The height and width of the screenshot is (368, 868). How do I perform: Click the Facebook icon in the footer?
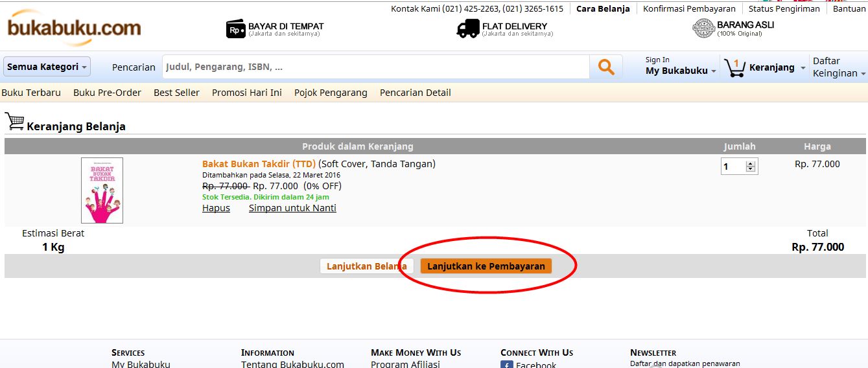click(x=506, y=365)
